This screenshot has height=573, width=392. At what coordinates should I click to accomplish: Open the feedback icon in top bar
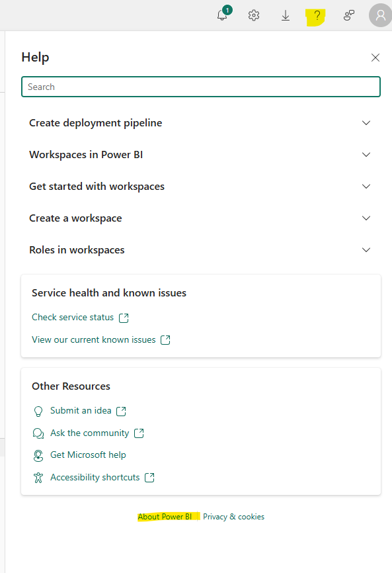pyautogui.click(x=349, y=15)
